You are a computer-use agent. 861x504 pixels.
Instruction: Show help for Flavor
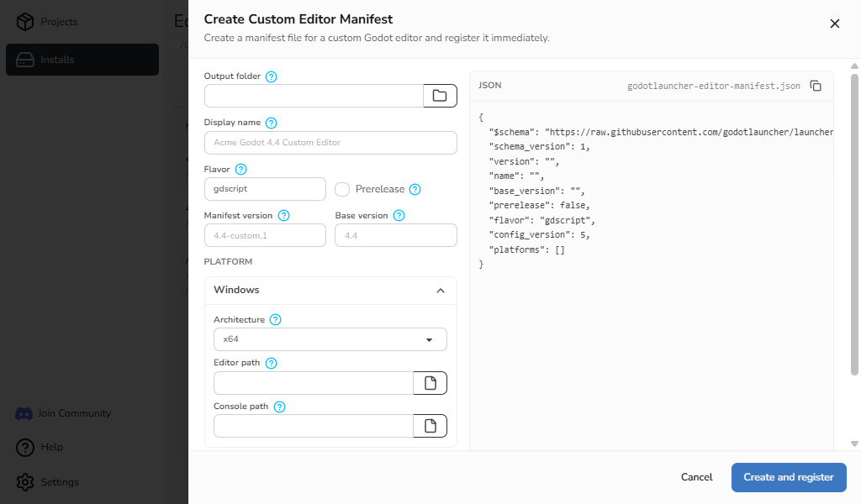pos(240,170)
